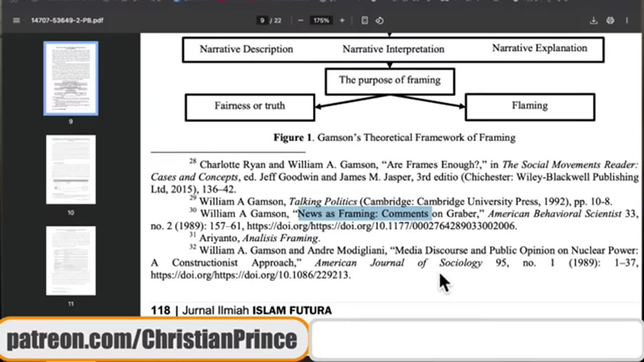Edit the 175% zoom level field
644x362 pixels.
click(x=321, y=21)
